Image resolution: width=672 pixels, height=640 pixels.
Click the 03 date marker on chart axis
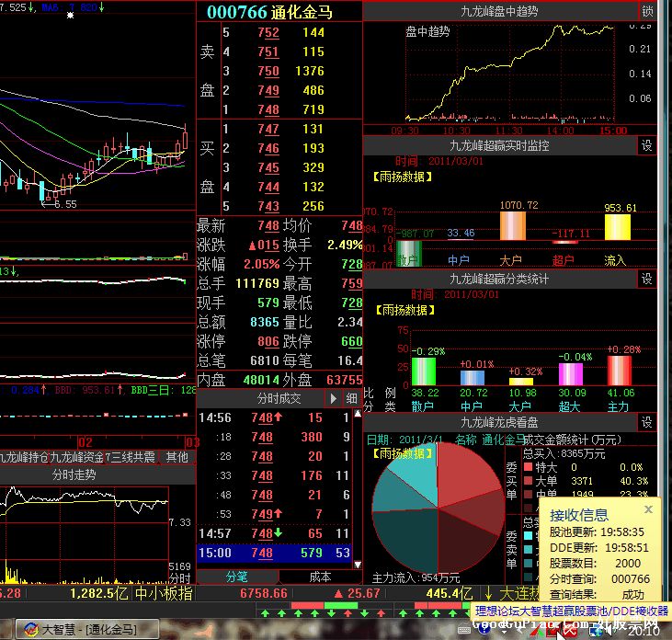[x=192, y=442]
